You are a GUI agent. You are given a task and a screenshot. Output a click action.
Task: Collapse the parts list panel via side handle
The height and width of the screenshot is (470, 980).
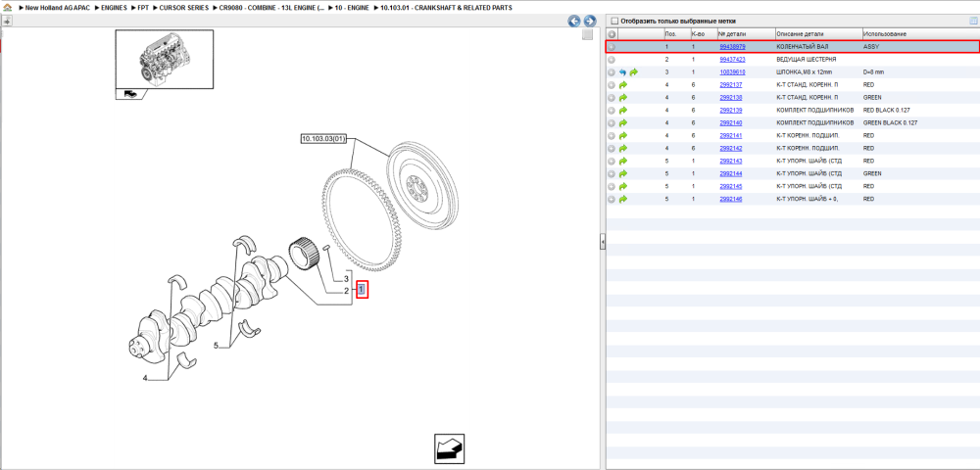603,240
